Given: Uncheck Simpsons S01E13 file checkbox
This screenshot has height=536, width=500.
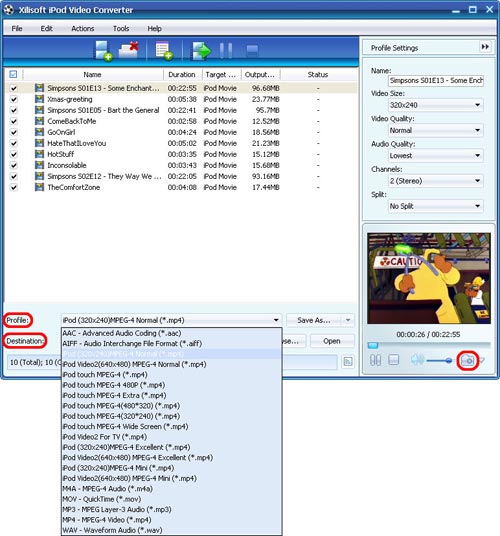Looking at the screenshot, I should [13, 88].
